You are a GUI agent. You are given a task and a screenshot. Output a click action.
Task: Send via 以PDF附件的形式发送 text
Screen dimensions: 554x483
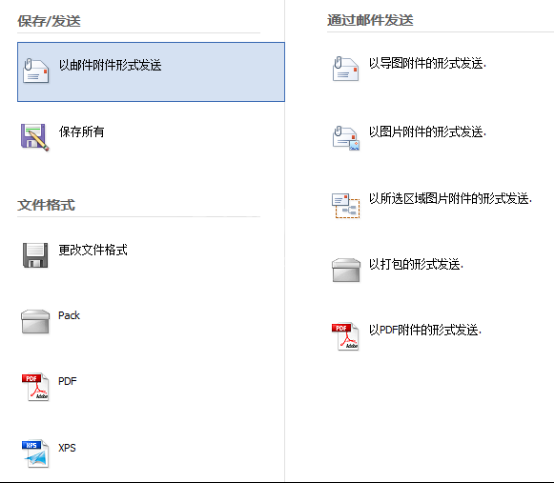(425, 330)
